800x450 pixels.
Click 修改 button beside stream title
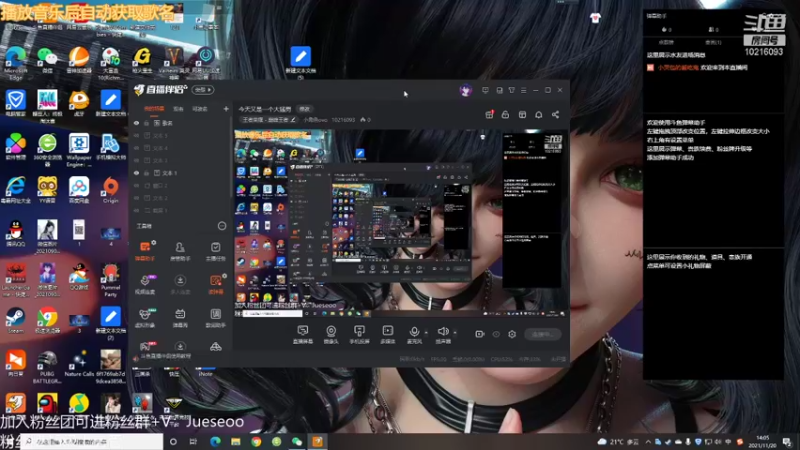[x=305, y=109]
